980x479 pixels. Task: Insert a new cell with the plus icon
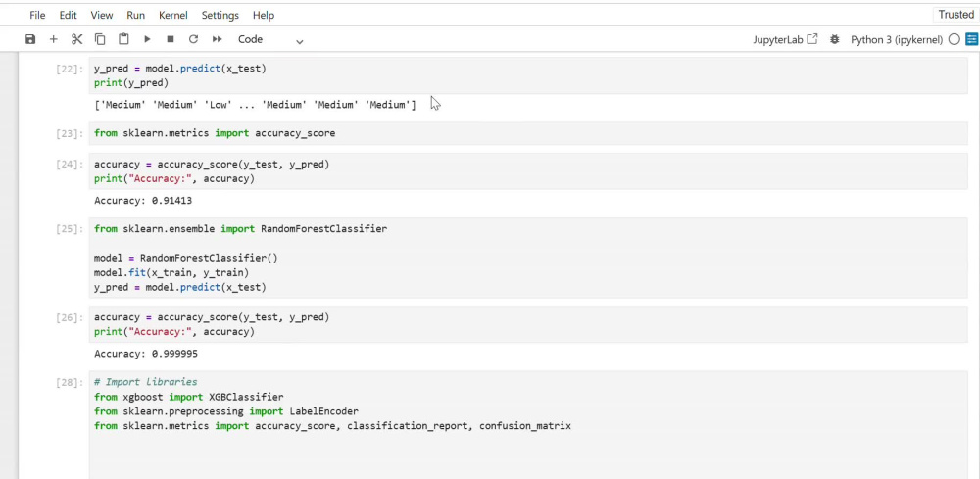[54, 39]
